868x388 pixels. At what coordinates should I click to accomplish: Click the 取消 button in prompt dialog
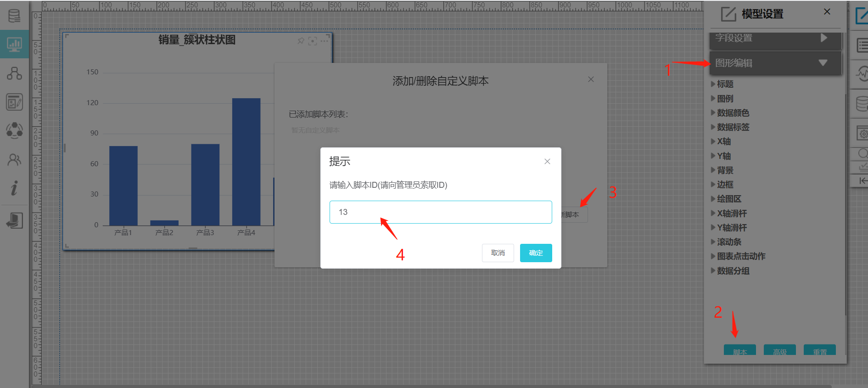(498, 253)
